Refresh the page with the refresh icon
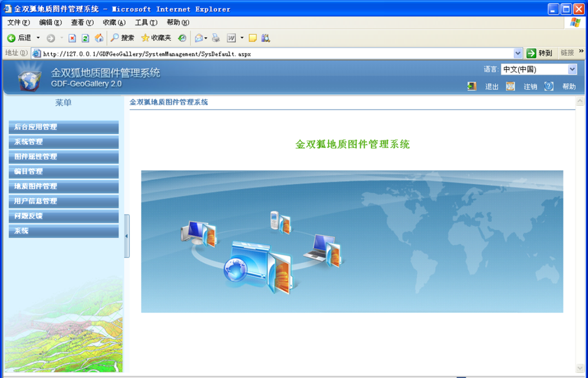 85,38
